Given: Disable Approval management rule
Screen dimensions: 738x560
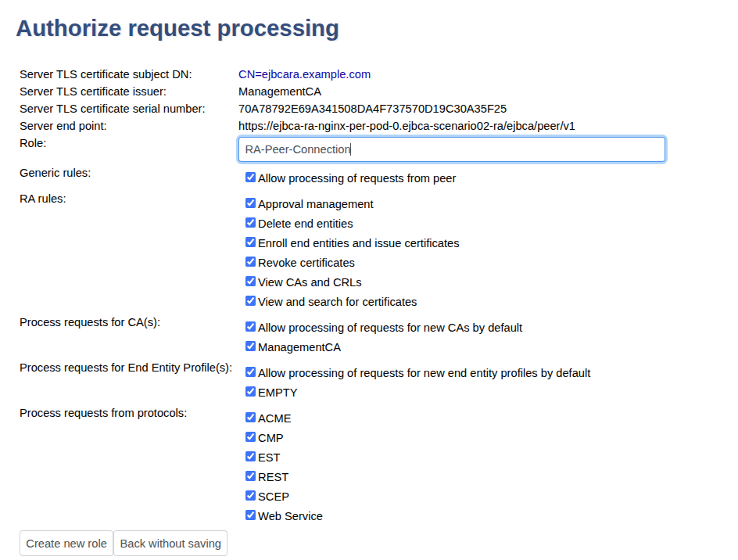Looking at the screenshot, I should click(250, 203).
